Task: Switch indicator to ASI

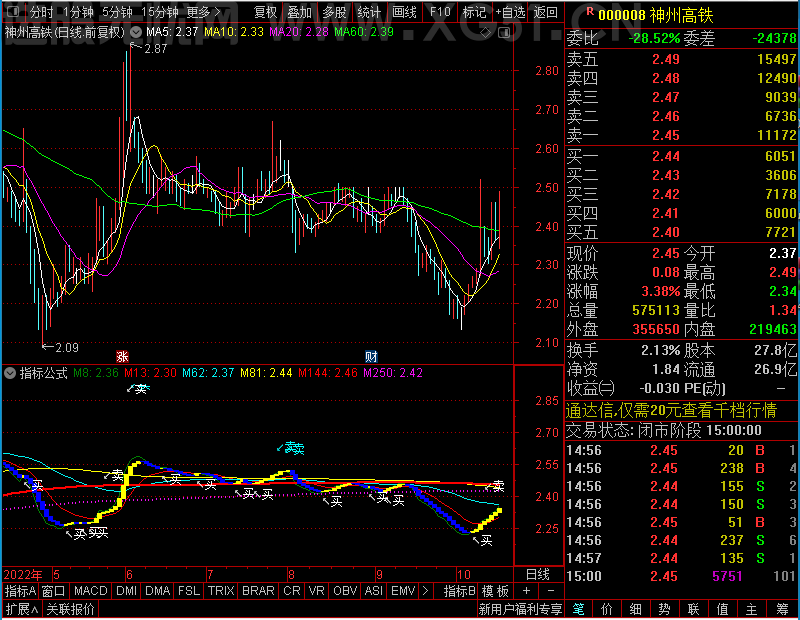Action: pyautogui.click(x=373, y=591)
